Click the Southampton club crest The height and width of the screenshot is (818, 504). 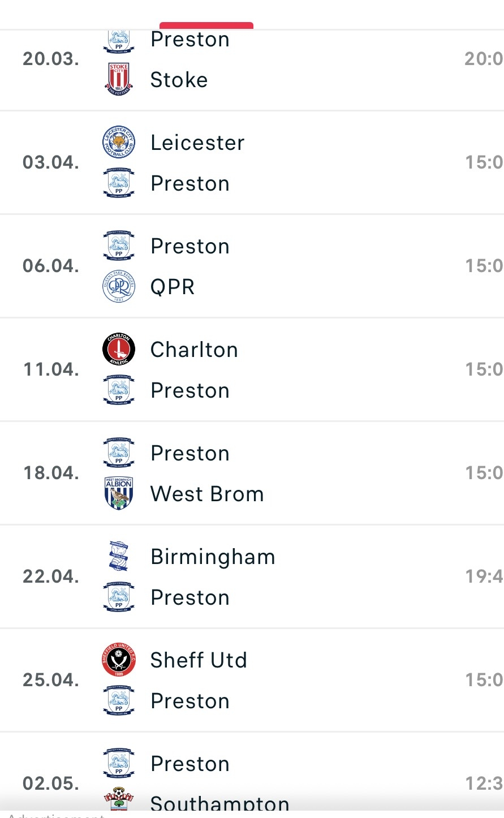119,799
